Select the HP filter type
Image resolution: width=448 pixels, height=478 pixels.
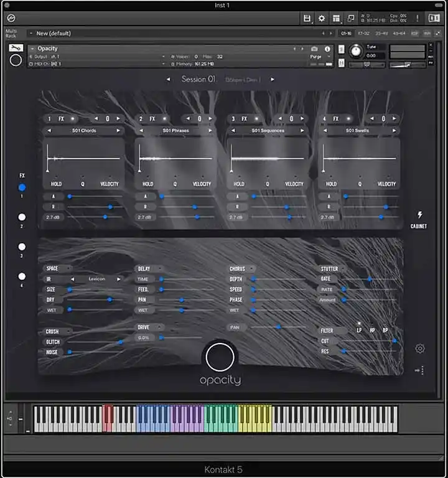point(372,330)
